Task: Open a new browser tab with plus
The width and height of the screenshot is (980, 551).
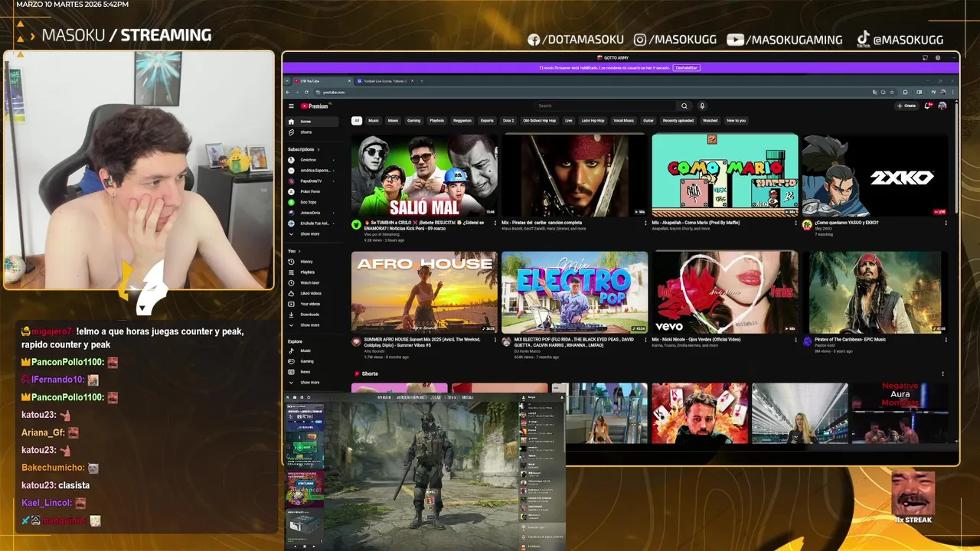Action: (x=422, y=80)
